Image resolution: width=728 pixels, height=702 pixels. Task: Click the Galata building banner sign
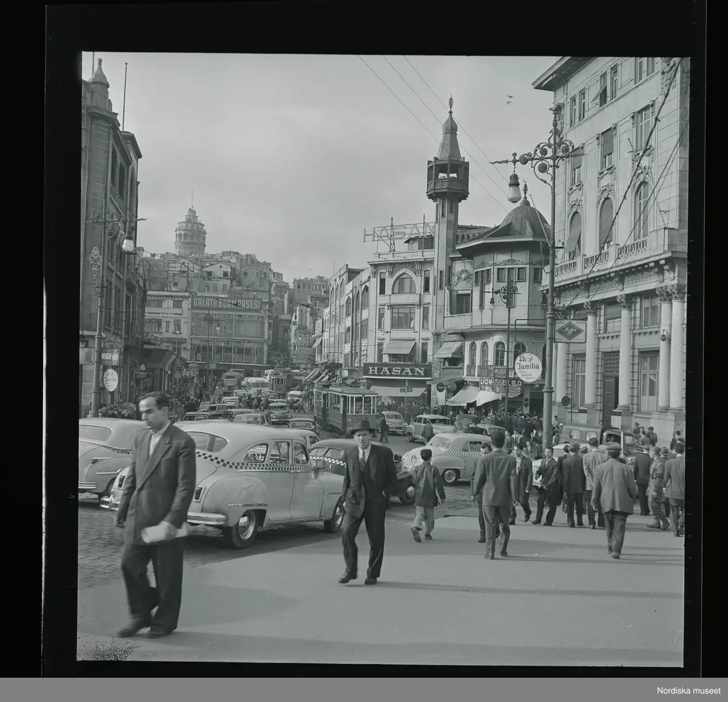226,302
